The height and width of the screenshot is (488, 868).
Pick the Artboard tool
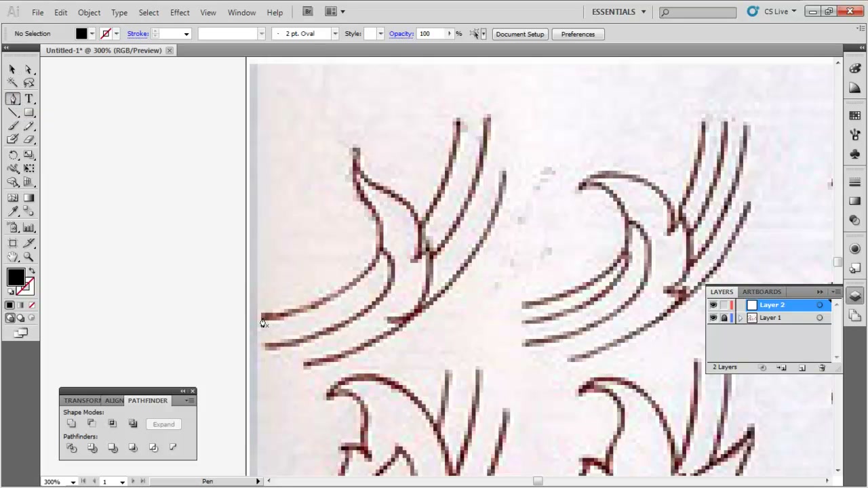(x=12, y=243)
